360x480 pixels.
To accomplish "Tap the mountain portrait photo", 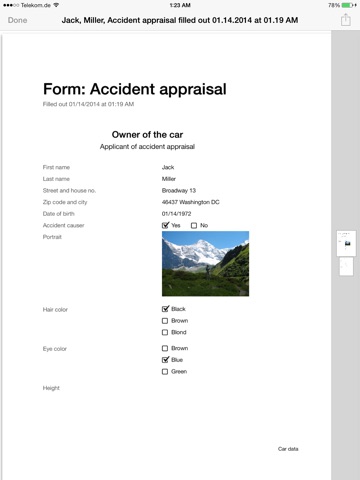I will coord(205,264).
